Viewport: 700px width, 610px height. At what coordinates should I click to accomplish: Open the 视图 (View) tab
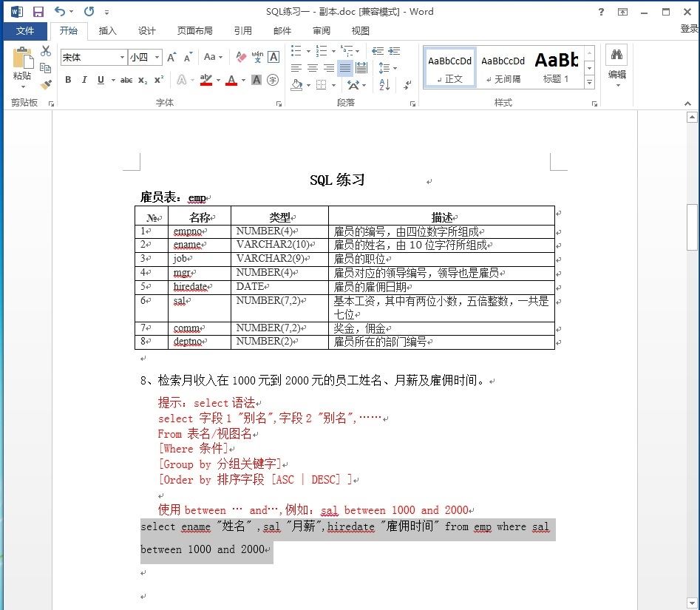coord(360,31)
